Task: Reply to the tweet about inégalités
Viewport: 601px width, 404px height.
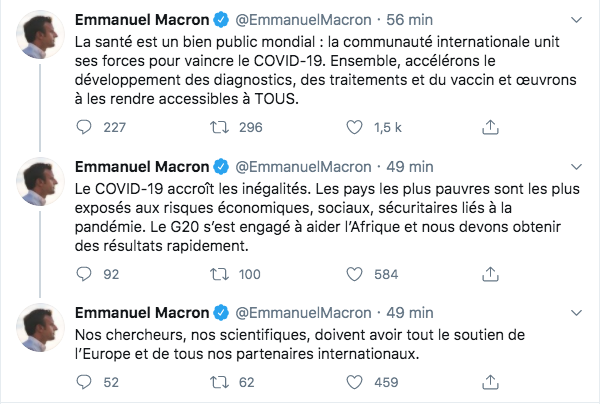Action: [86, 275]
